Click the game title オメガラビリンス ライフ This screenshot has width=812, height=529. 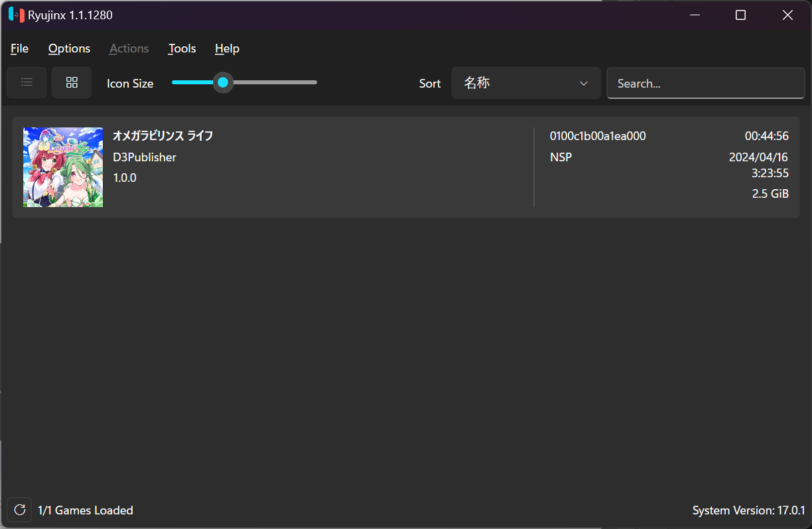163,136
